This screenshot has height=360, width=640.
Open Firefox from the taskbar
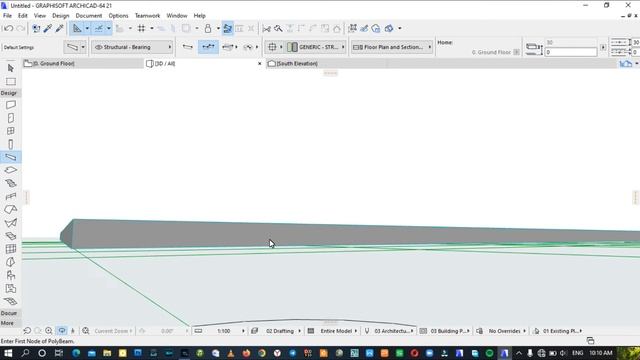click(246, 353)
